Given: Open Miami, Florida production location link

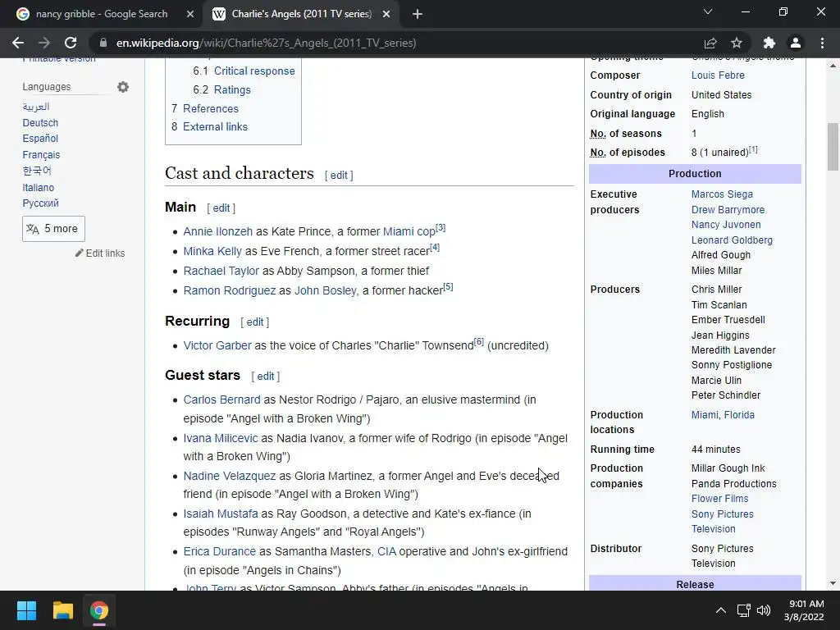Looking at the screenshot, I should [x=723, y=414].
